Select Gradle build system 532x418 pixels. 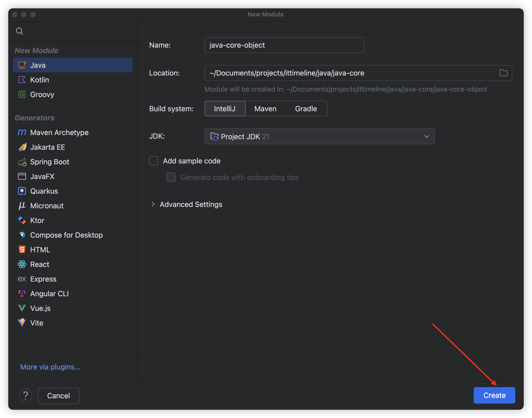(306, 109)
